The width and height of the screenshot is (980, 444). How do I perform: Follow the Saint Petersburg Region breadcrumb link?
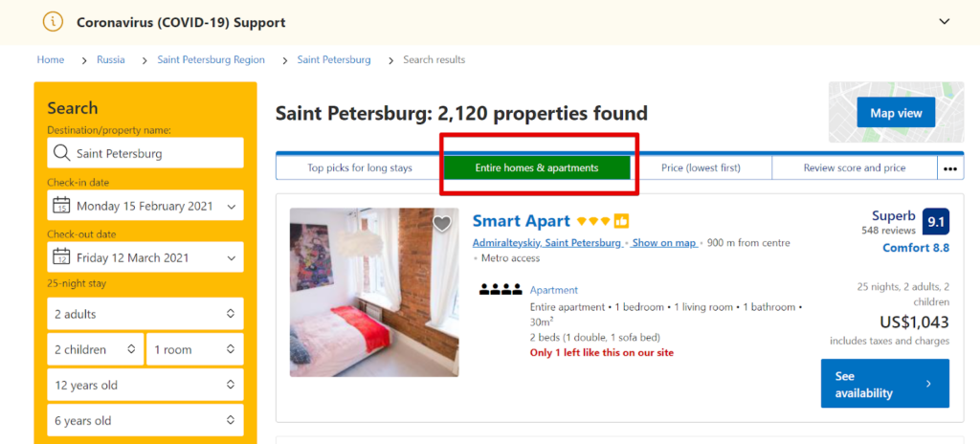210,59
